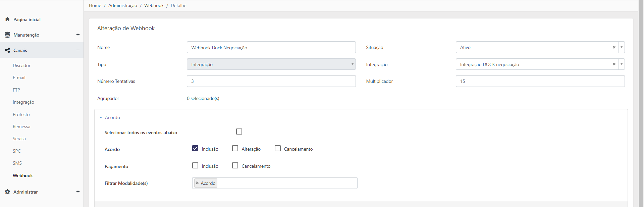Viewport: 644px width, 207px height.
Task: Click the 0 selecionado(s) Agrupador link
Action: click(203, 98)
